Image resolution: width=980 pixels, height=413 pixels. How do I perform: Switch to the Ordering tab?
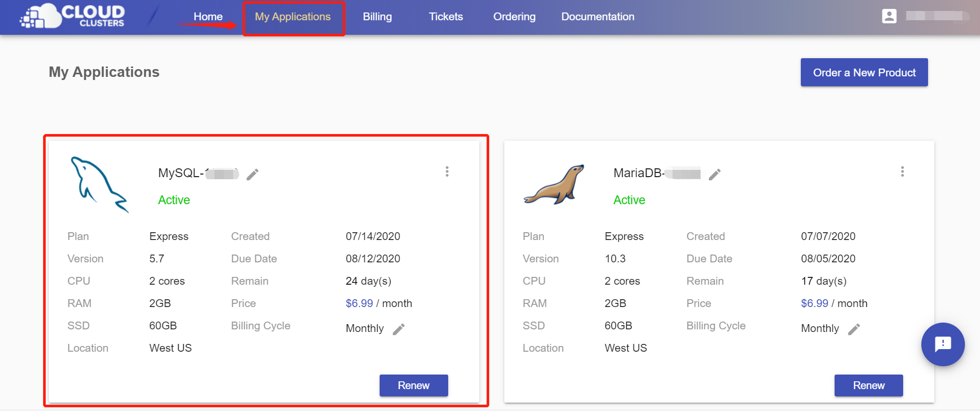[514, 17]
